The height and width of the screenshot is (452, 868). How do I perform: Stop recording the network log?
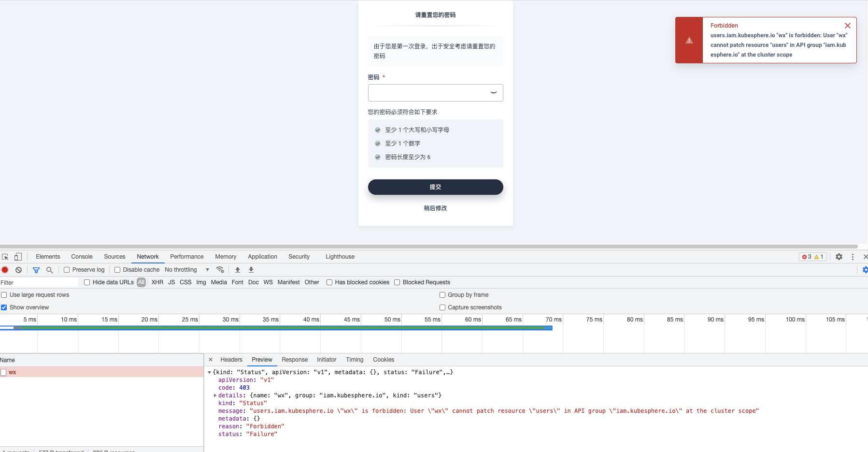[x=5, y=270]
